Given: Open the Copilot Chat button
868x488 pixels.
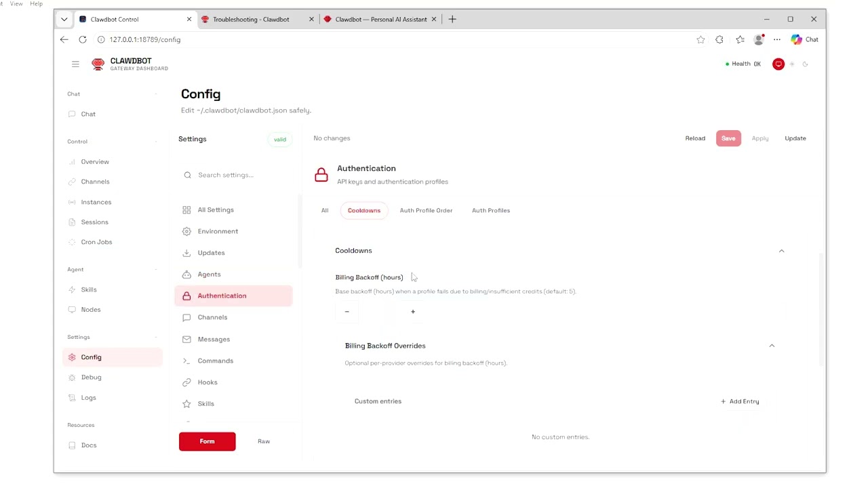Looking at the screenshot, I should pyautogui.click(x=805, y=39).
